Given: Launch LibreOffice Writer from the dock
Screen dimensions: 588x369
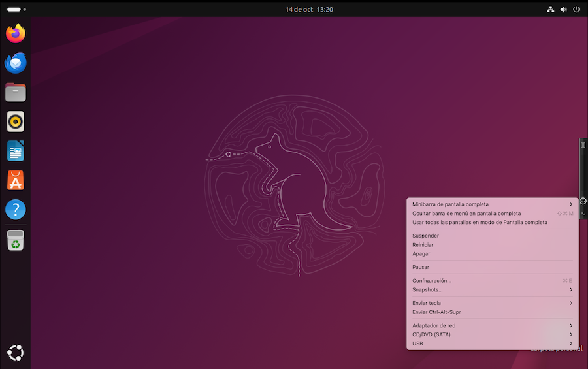Looking at the screenshot, I should pos(16,151).
